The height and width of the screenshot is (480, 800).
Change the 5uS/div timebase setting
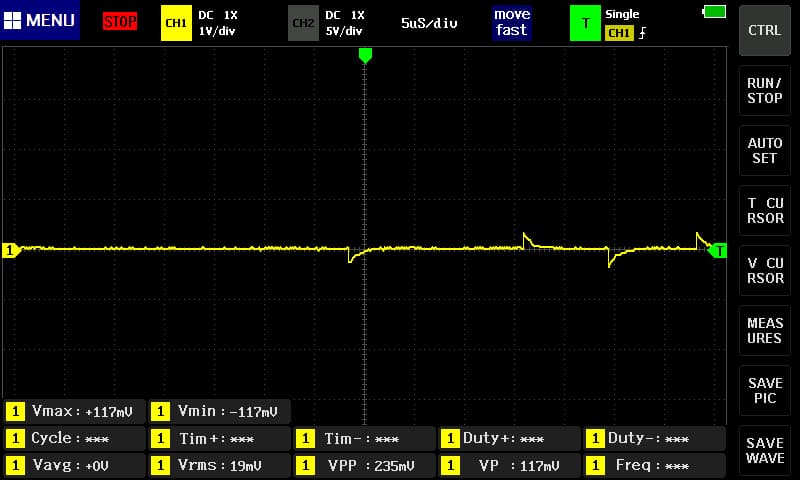tap(429, 22)
